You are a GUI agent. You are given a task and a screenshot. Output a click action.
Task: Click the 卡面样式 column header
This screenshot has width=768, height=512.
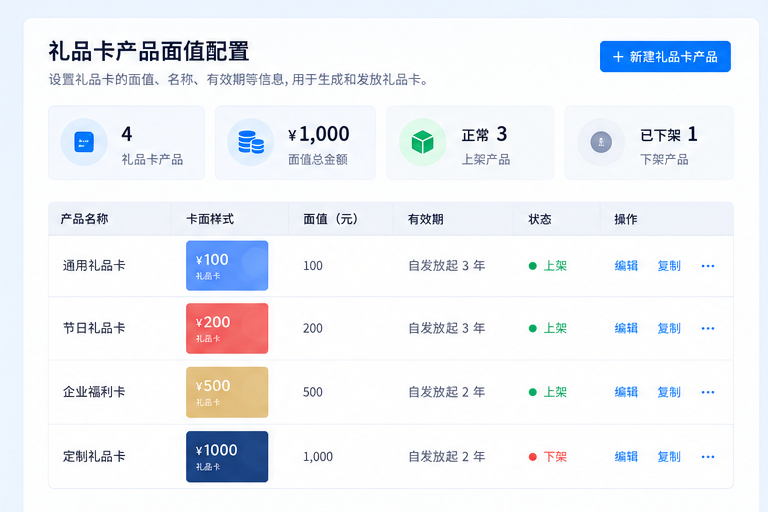tap(210, 219)
